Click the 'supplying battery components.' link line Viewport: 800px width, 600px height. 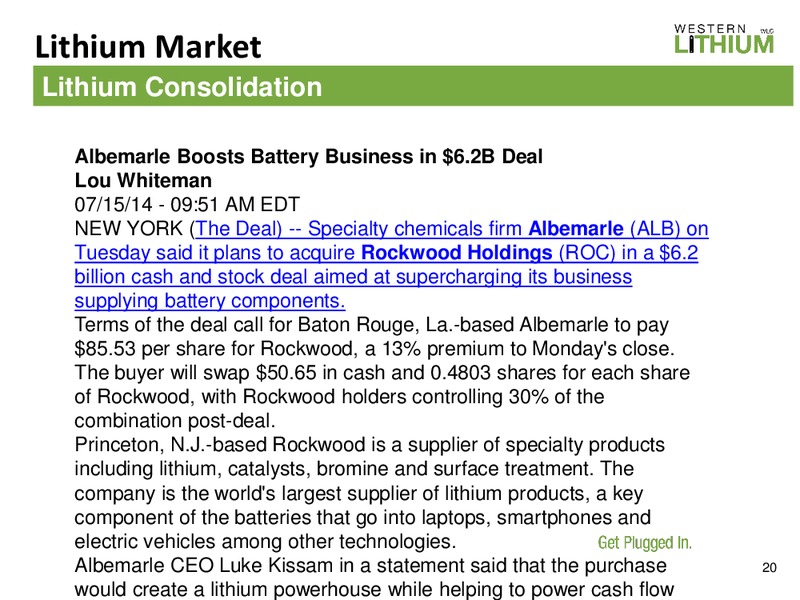tap(210, 301)
